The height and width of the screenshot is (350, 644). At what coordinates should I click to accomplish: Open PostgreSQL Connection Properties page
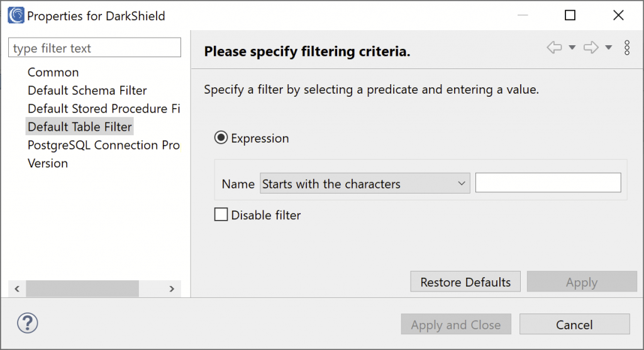[x=104, y=145]
